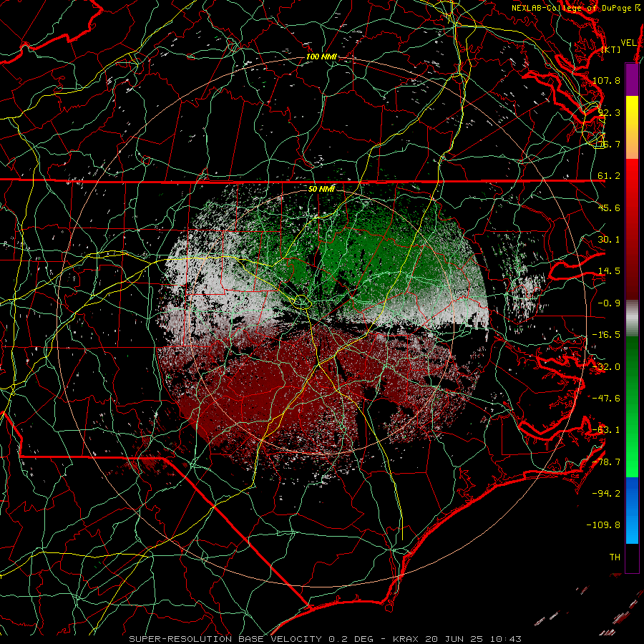644x644 pixels.
Task: Click the 0.2 DEG elevation text
Action: (351, 639)
